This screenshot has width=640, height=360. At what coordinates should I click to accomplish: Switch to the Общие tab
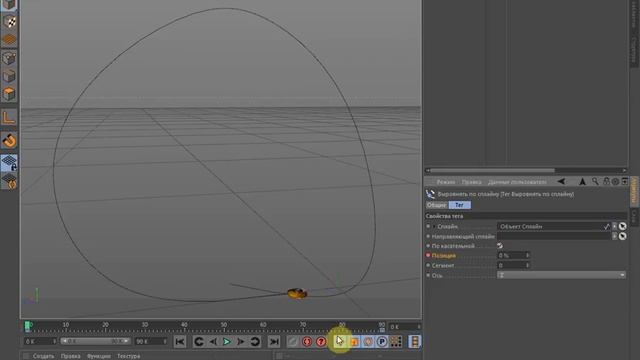click(437, 205)
